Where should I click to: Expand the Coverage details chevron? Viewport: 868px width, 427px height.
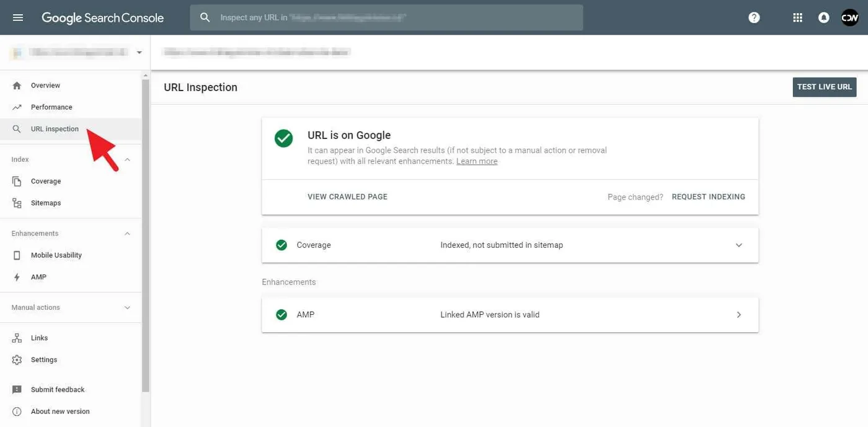pos(739,245)
